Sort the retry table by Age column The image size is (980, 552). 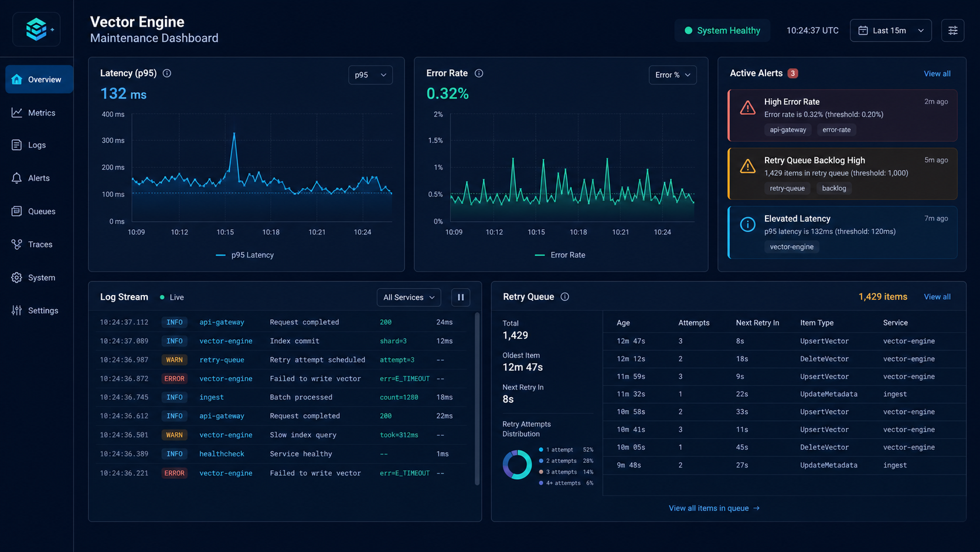click(x=623, y=323)
